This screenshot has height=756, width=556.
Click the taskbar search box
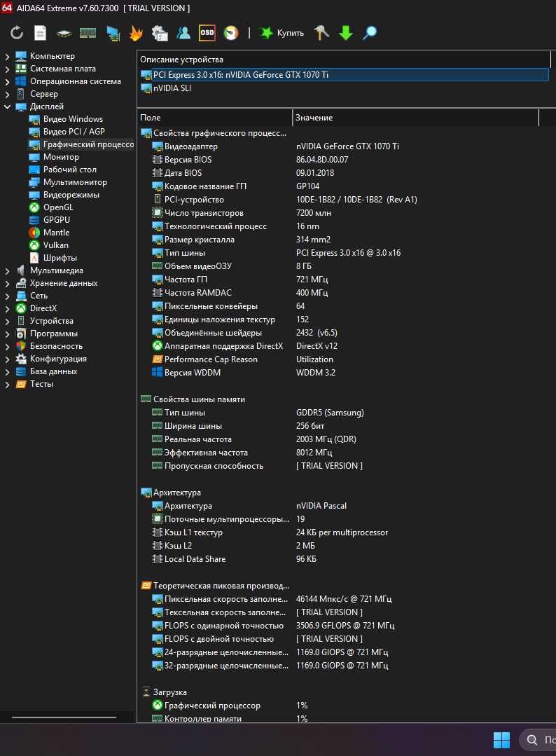[x=538, y=740]
